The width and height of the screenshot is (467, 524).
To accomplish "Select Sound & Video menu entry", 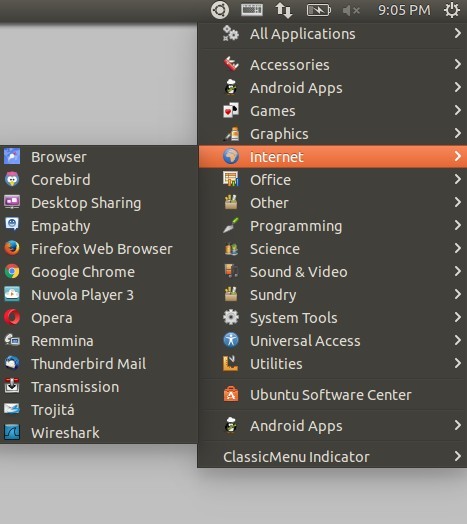I will (x=333, y=272).
